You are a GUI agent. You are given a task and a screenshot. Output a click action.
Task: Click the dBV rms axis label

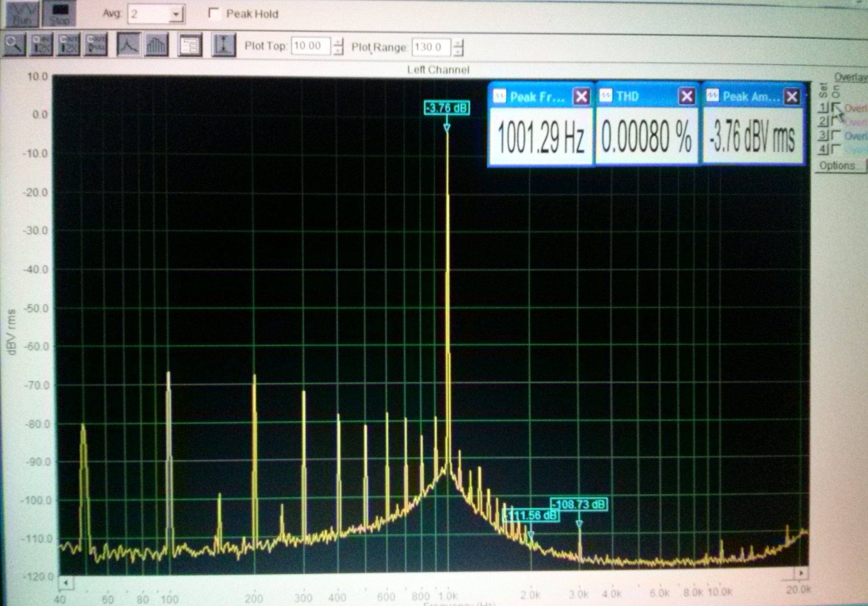click(x=11, y=332)
